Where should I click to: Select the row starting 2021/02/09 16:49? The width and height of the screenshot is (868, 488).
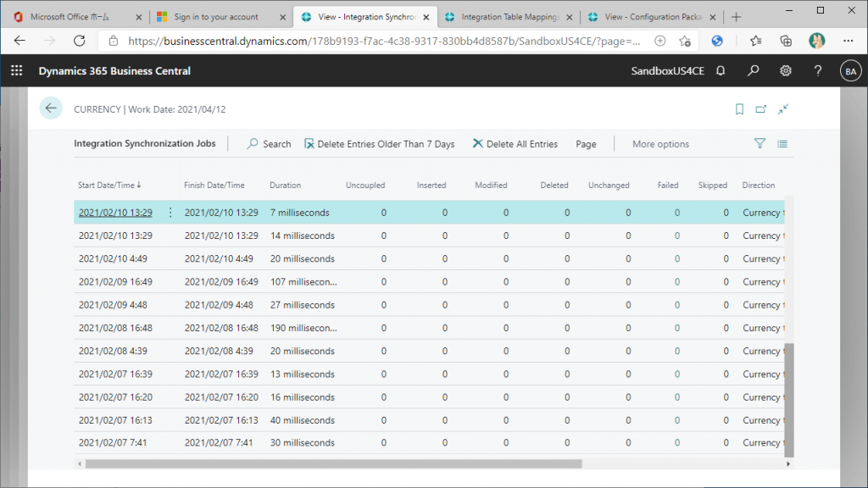[429, 281]
